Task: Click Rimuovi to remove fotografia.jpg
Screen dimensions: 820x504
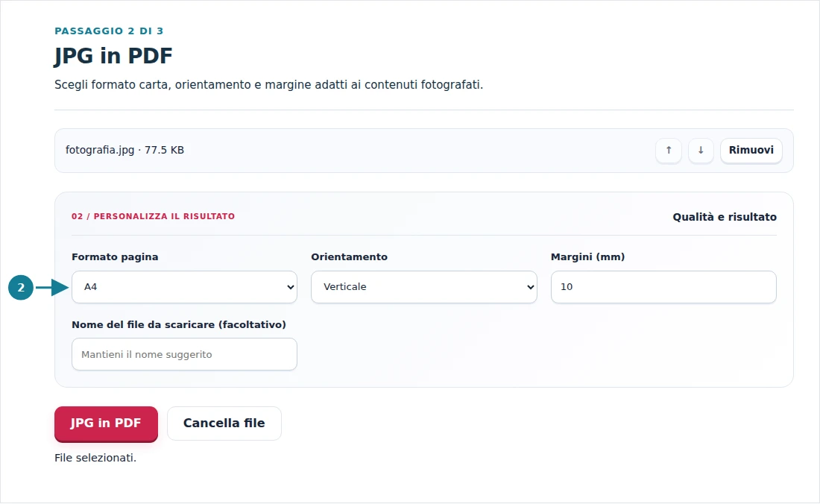Action: point(751,151)
